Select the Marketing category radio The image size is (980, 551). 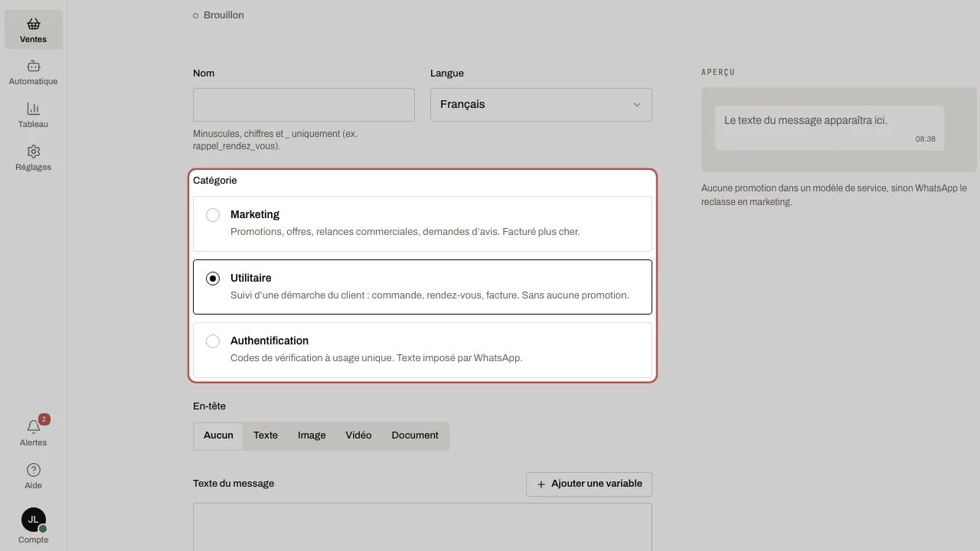click(x=213, y=215)
